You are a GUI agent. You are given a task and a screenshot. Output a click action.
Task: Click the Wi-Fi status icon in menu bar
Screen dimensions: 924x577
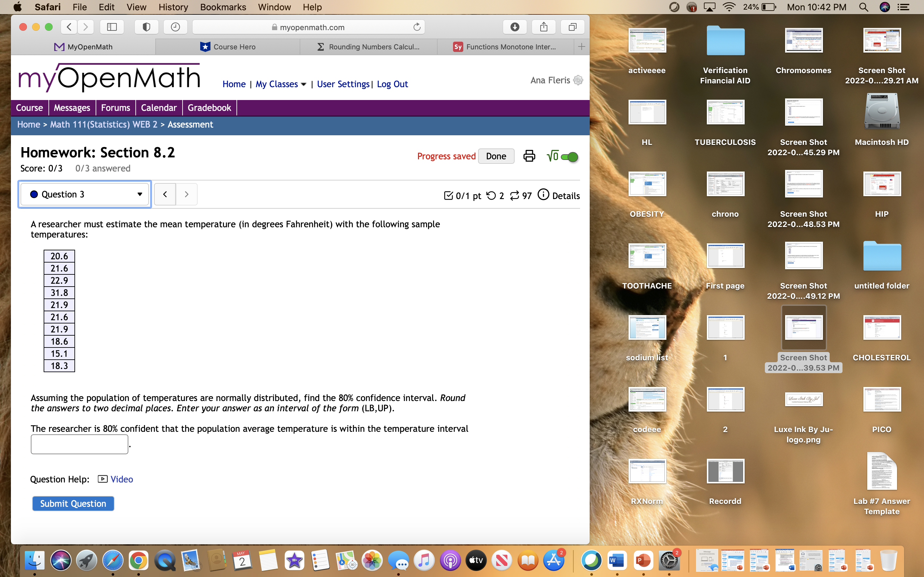(x=729, y=7)
